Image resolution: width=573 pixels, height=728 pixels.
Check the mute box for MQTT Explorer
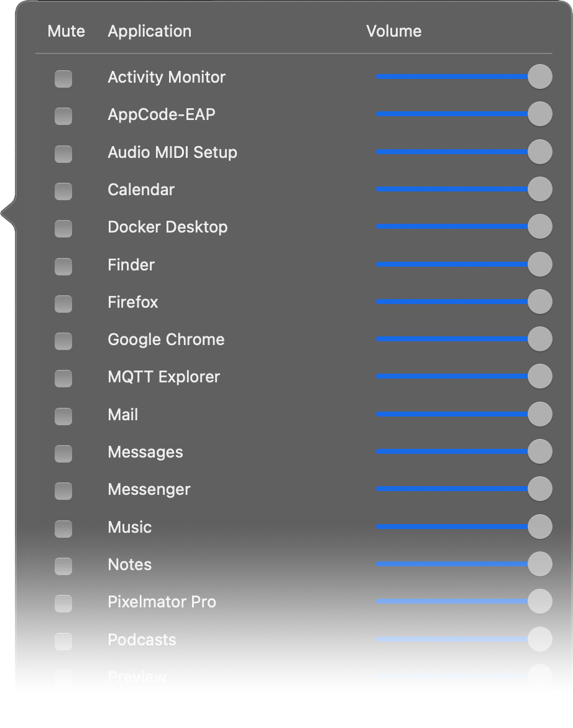tap(63, 379)
